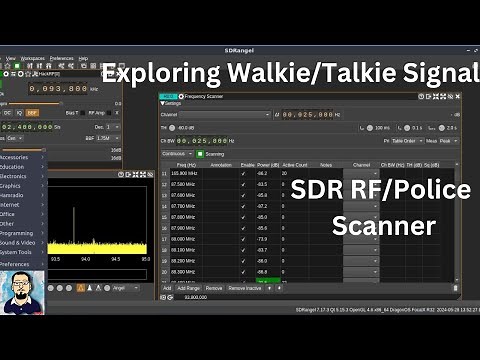Toggle the orange BBF button
This screenshot has height=360, width=480.
coord(32,113)
